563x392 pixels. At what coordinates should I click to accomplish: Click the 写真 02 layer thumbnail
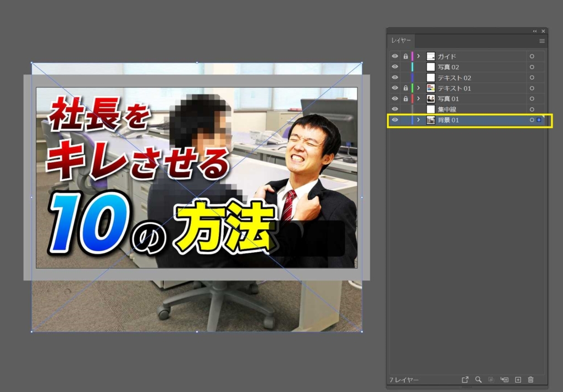[430, 67]
